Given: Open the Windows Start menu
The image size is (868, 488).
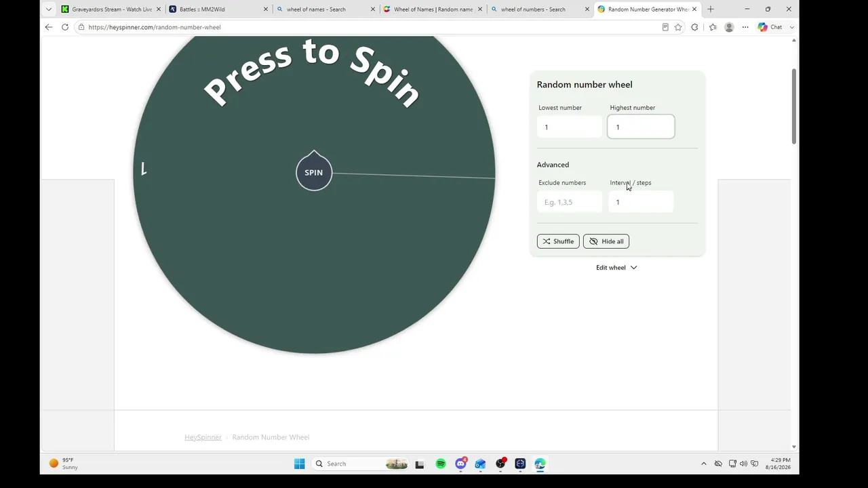Looking at the screenshot, I should tap(299, 464).
